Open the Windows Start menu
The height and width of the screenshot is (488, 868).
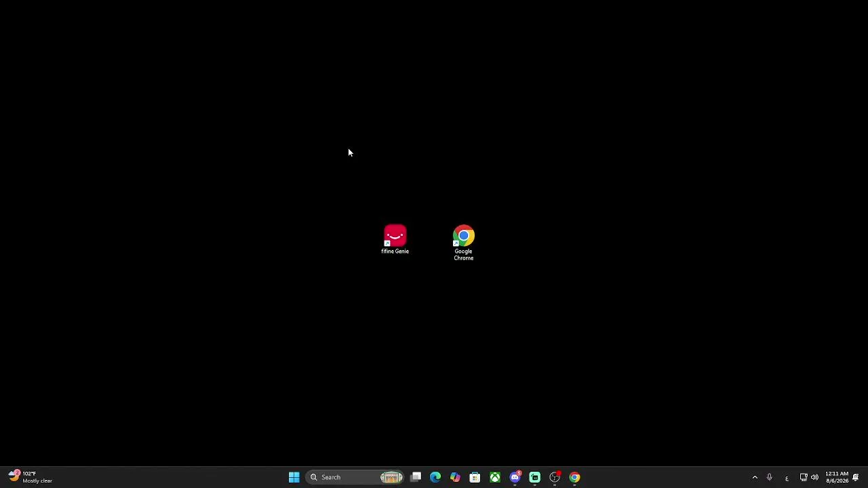(294, 477)
